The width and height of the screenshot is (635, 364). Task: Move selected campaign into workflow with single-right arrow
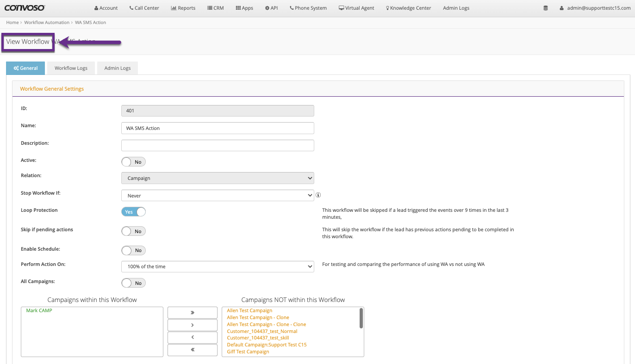[x=193, y=325]
